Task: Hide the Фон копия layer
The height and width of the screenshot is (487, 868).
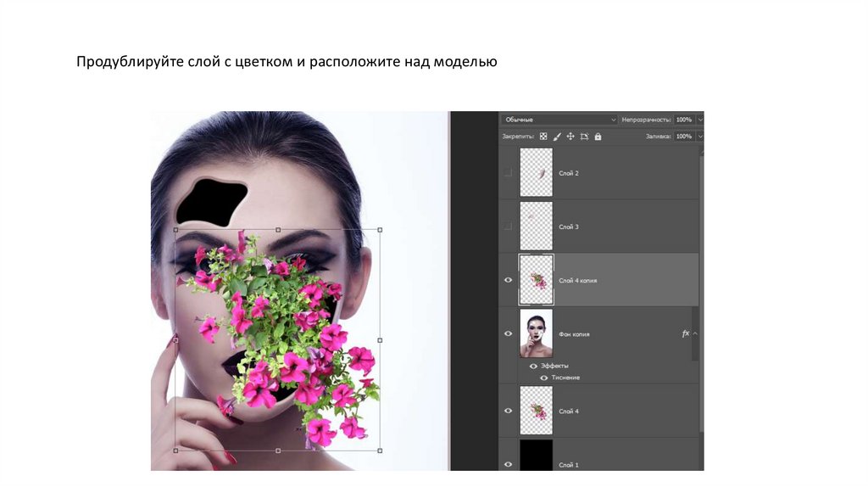Action: tap(508, 333)
